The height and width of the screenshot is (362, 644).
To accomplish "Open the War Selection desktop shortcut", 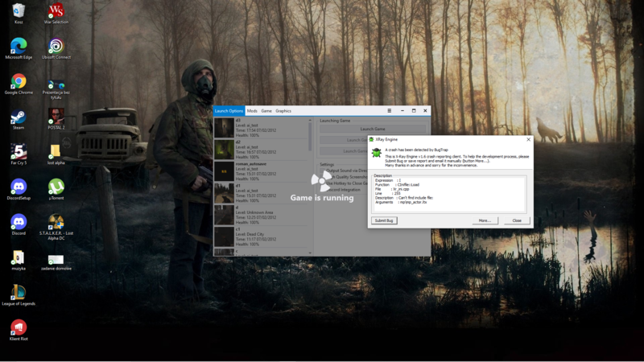I will pyautogui.click(x=56, y=13).
